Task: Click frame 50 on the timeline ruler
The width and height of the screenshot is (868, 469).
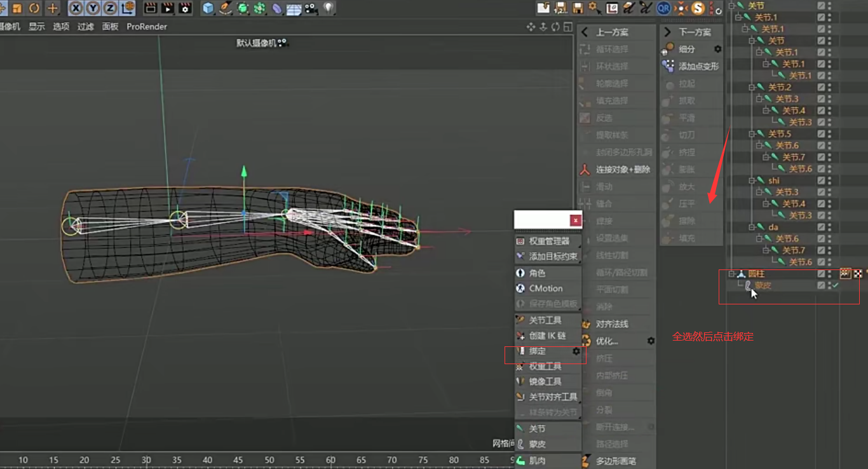Action: (x=269, y=460)
